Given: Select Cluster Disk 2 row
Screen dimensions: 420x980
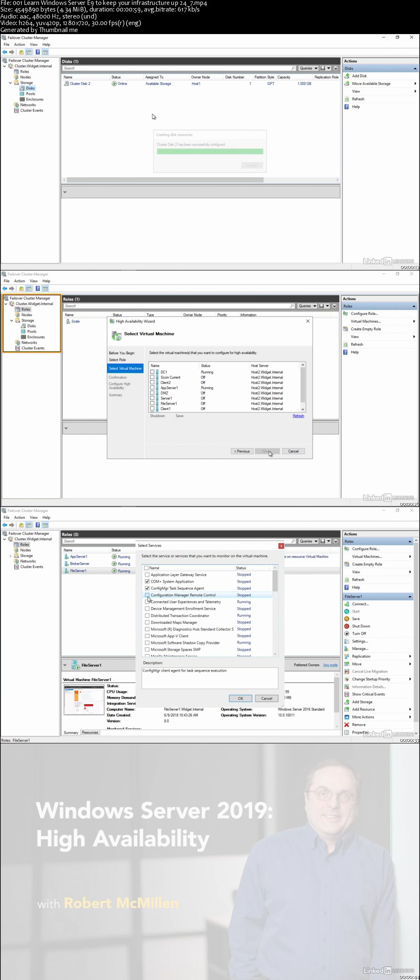Looking at the screenshot, I should tap(201, 84).
